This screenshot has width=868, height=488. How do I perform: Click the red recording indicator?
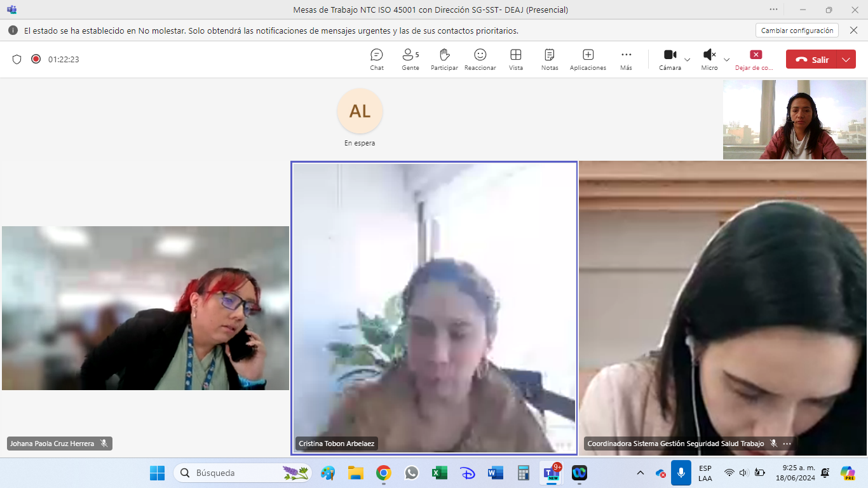click(36, 59)
